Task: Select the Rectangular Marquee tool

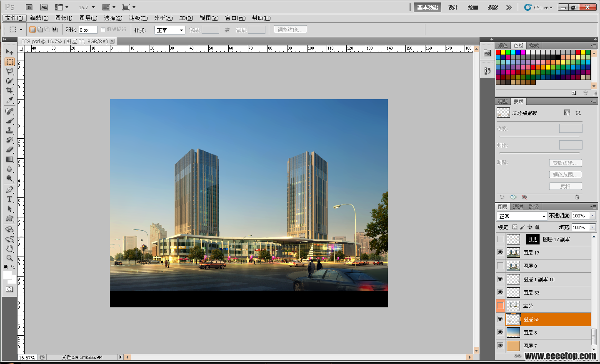Action: (x=10, y=62)
